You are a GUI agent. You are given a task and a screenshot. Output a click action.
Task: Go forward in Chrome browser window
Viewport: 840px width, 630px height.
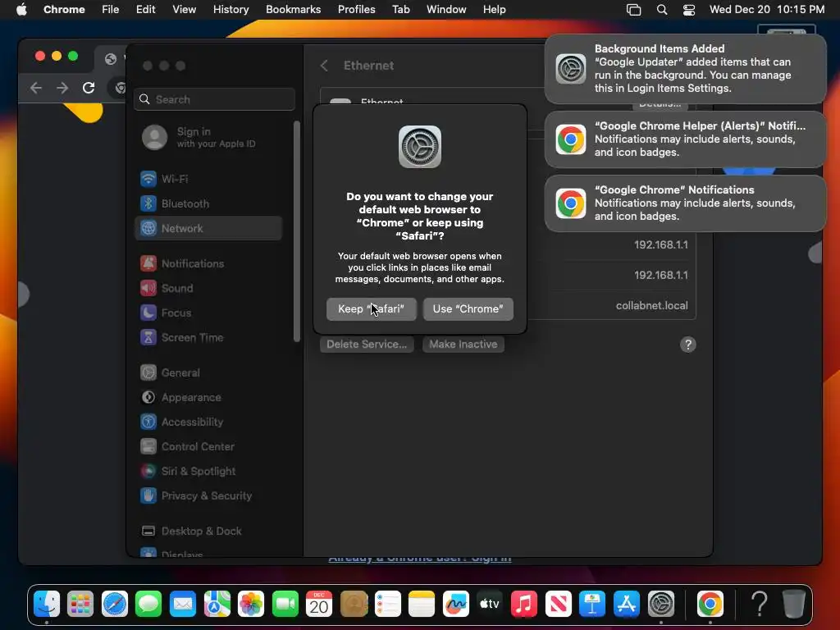pyautogui.click(x=62, y=88)
